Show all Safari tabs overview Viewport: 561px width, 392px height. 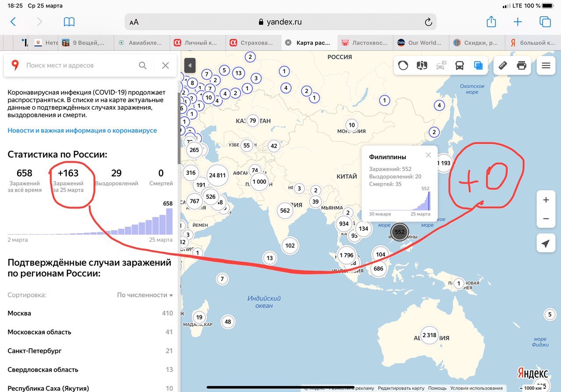pyautogui.click(x=545, y=21)
